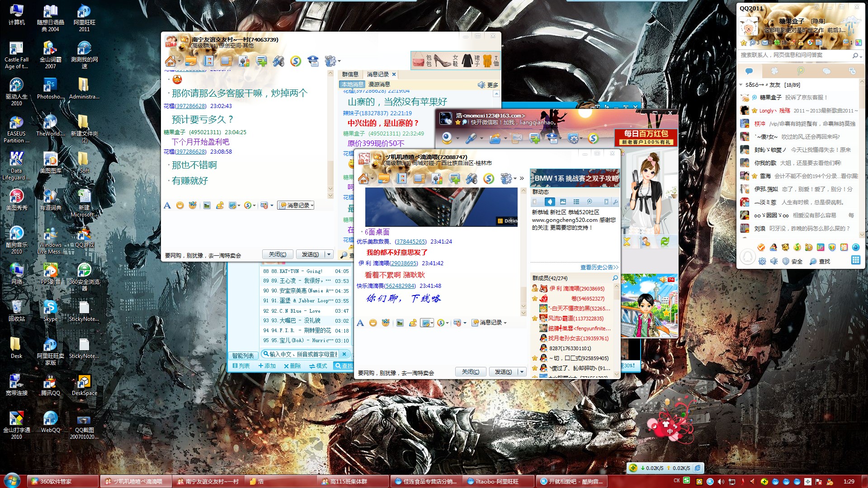Switch to QQ groups tab with flower icon
The image size is (868, 488).
pos(774,71)
